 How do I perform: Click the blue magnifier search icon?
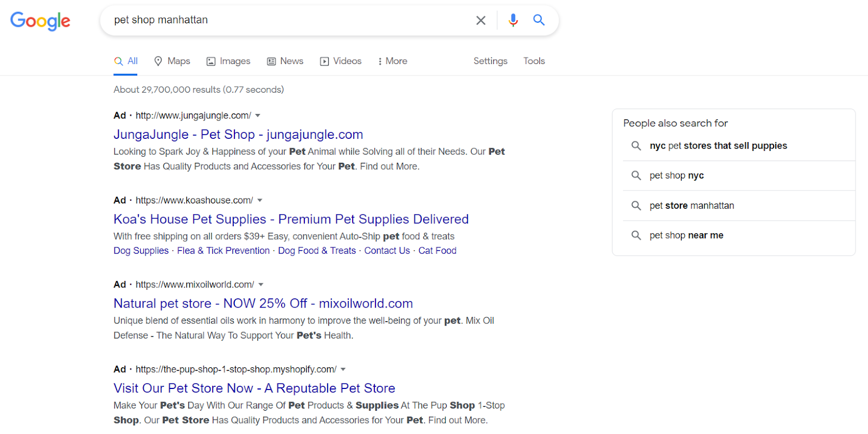(539, 20)
